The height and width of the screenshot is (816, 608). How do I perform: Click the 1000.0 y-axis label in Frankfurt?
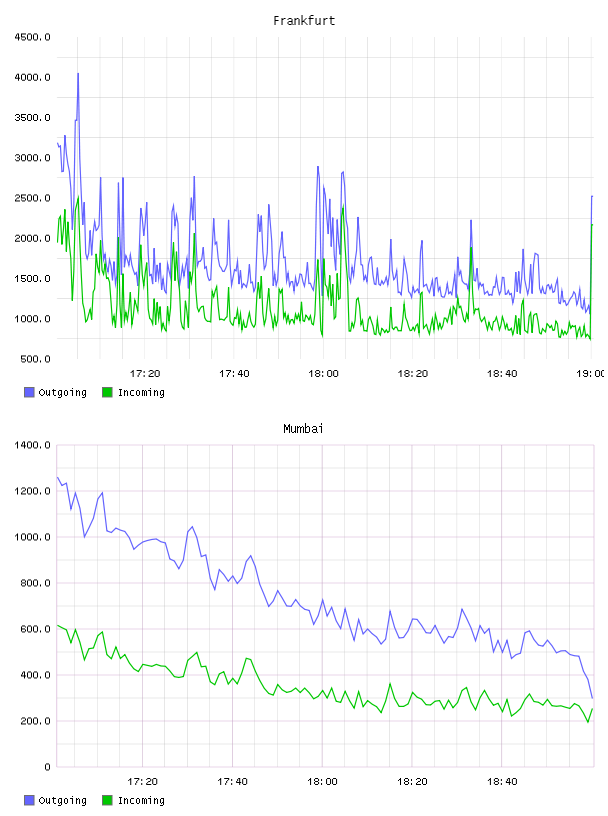click(x=33, y=319)
